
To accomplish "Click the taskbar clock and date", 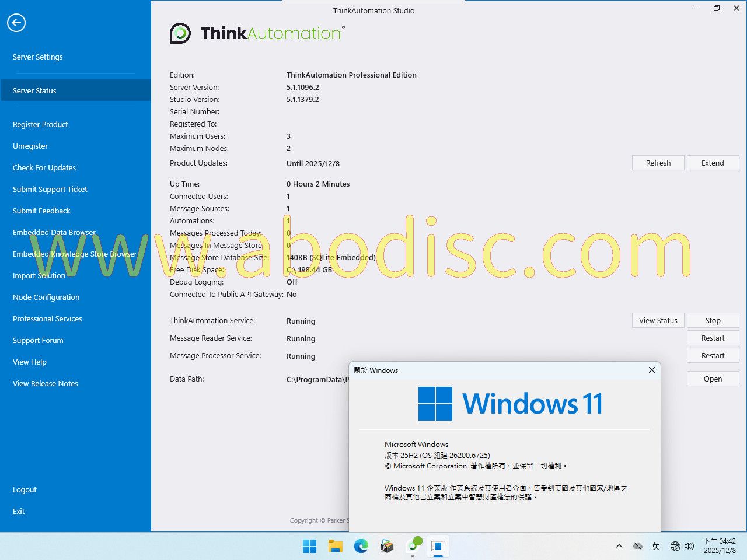I will pos(719,546).
